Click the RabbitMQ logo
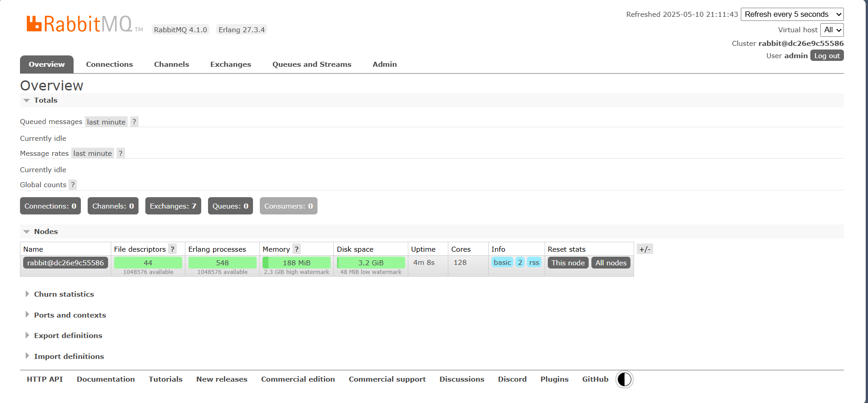 79,24
